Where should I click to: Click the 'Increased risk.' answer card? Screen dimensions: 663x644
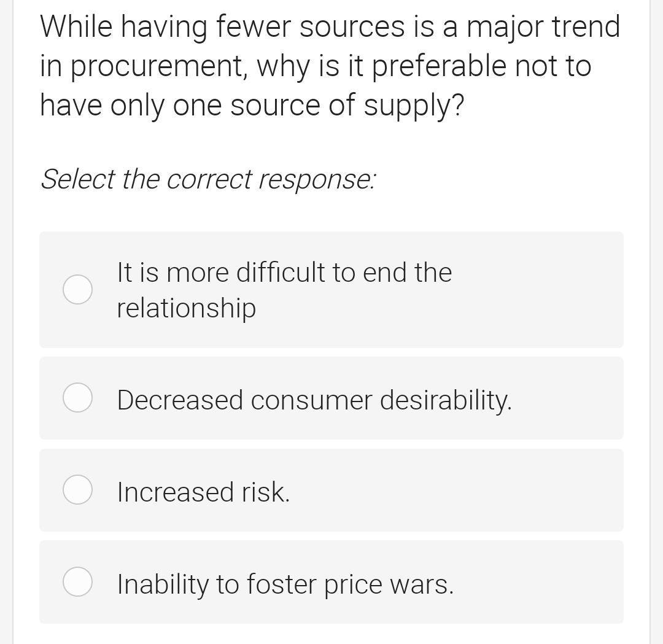(x=331, y=489)
